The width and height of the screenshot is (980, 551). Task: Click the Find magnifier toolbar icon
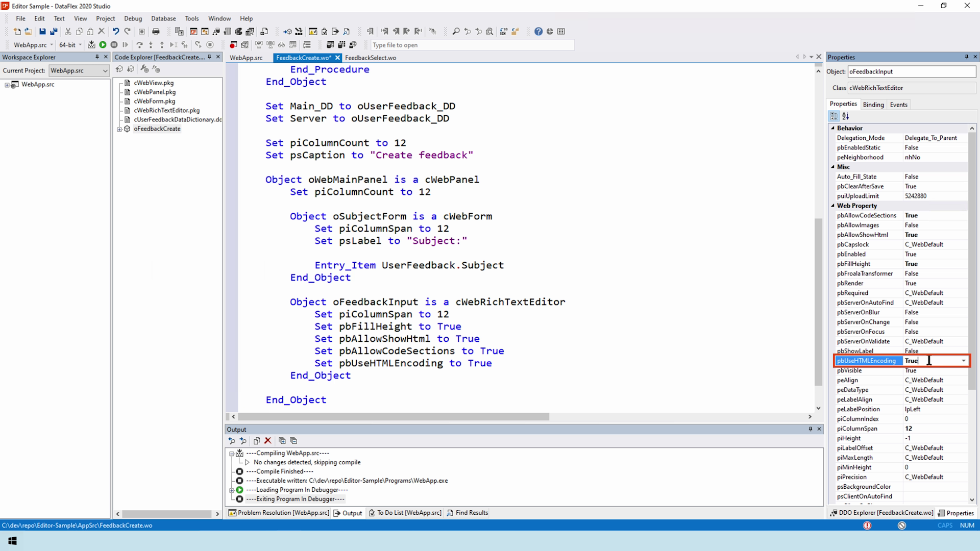point(456,32)
